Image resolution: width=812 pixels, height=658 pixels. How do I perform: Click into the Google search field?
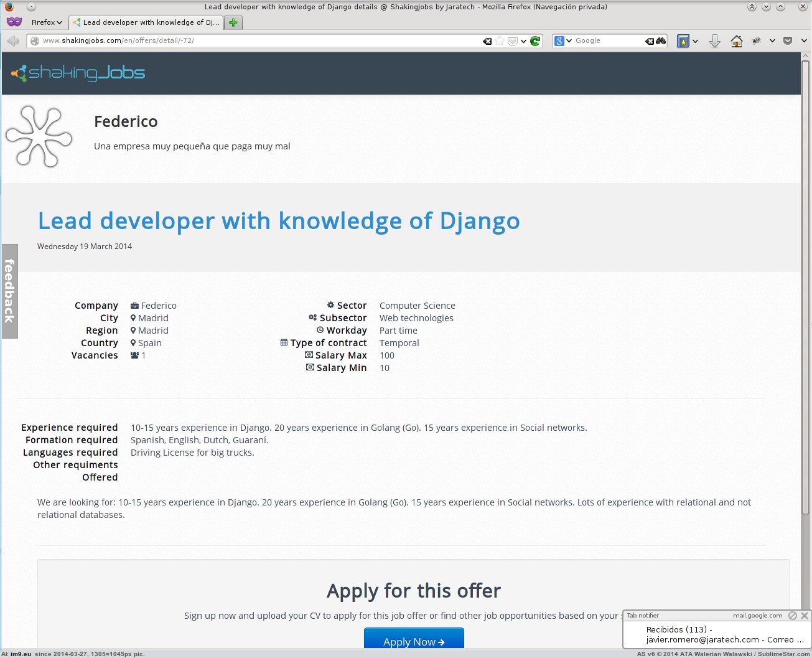pos(607,41)
